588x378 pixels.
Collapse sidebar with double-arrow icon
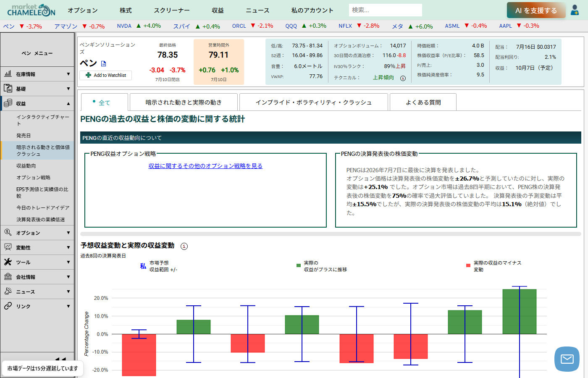coord(61,359)
